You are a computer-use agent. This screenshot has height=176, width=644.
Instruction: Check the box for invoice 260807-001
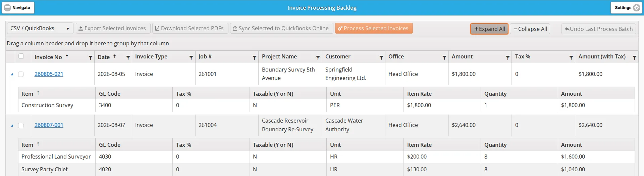click(x=21, y=125)
